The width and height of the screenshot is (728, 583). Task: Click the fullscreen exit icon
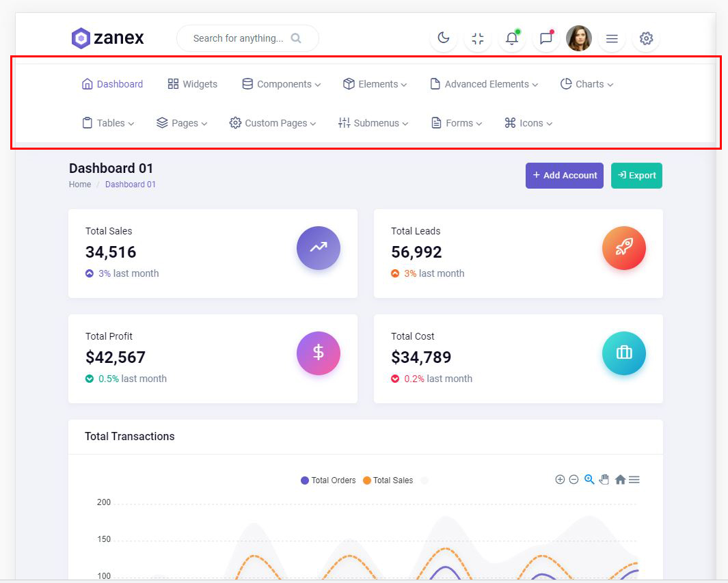pos(478,38)
